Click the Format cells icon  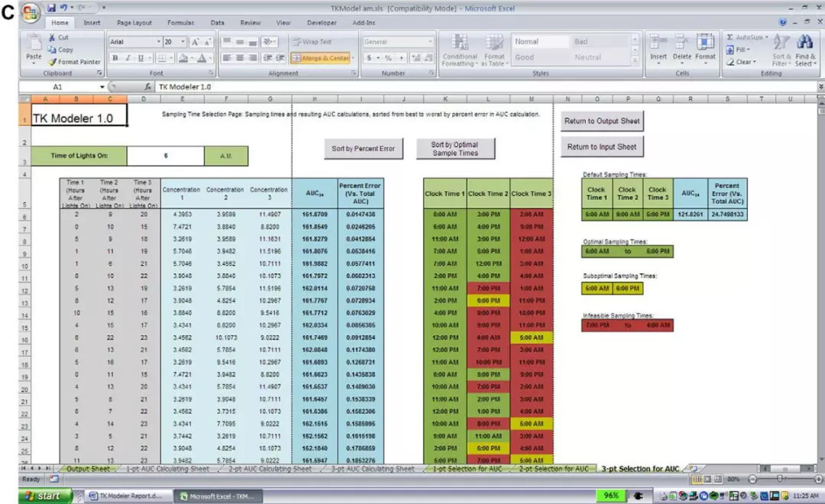click(705, 44)
